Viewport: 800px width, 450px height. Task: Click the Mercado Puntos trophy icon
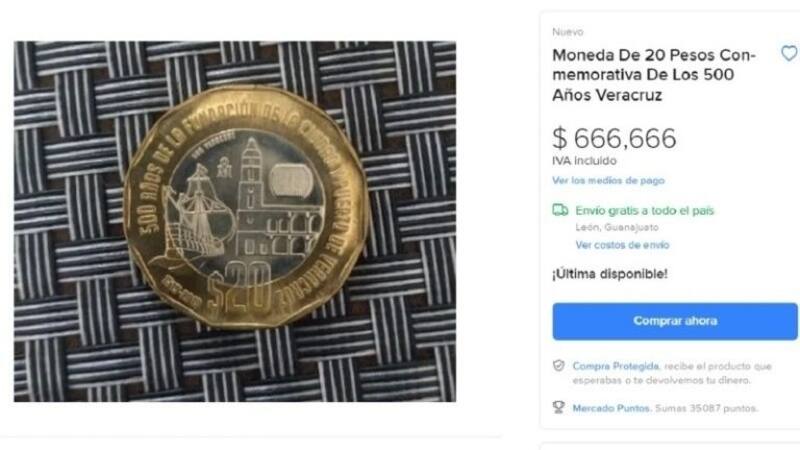[x=559, y=407]
